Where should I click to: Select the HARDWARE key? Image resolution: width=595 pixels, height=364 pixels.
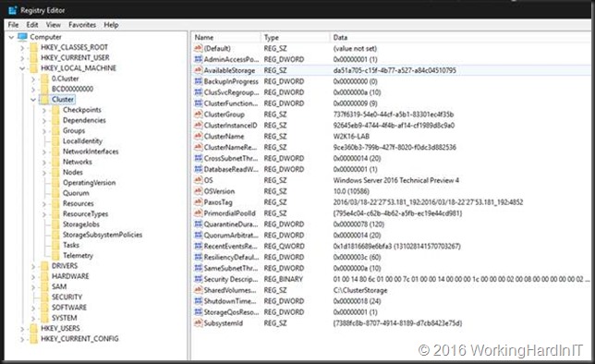(70, 276)
